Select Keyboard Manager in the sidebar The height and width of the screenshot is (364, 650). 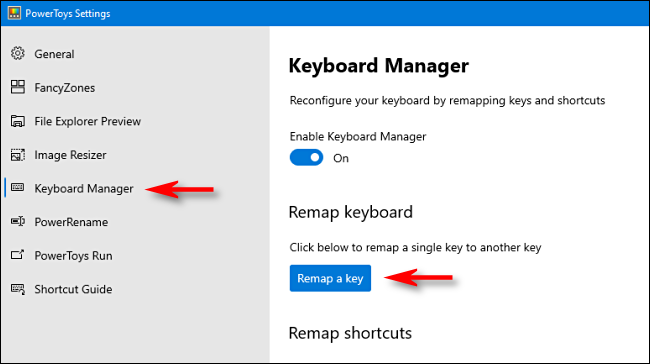tap(84, 189)
